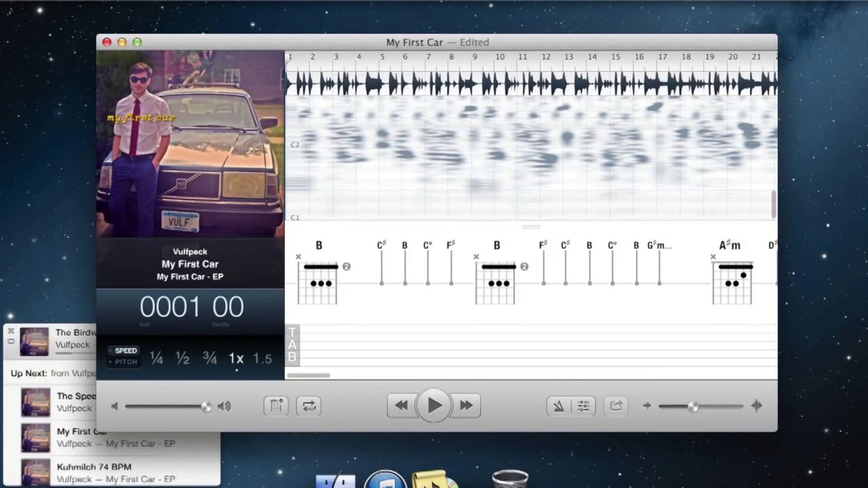This screenshot has height=488, width=868.
Task: Jump to bar 17 in the ruler
Action: click(663, 57)
